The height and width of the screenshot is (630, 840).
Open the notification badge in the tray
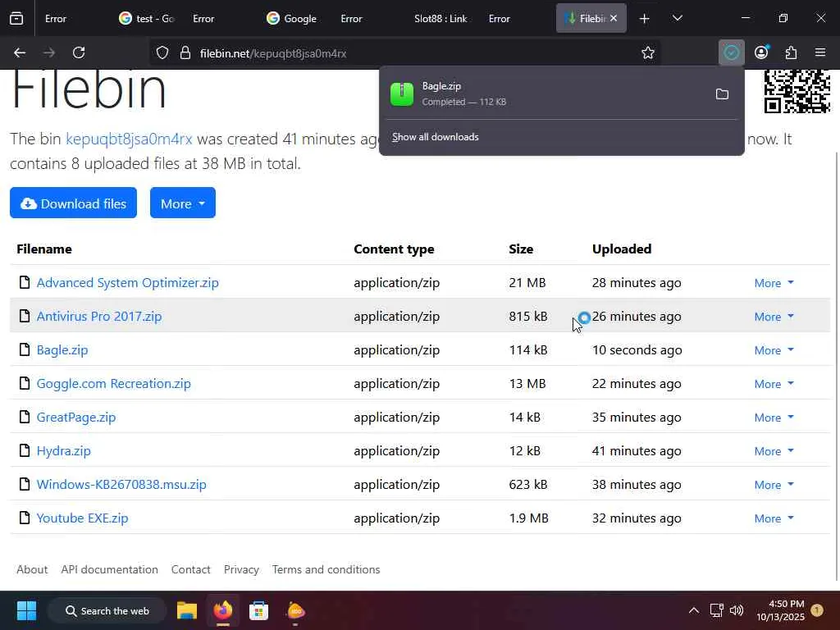(817, 610)
